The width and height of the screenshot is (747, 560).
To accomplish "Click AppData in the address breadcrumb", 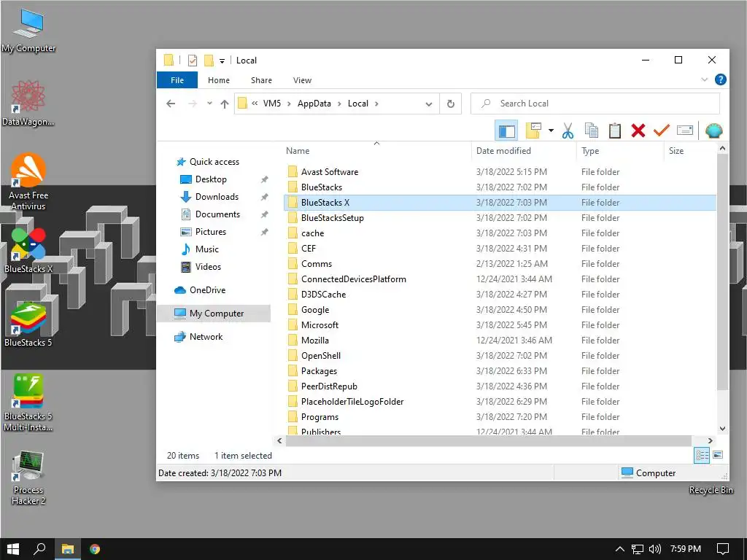I will point(314,104).
